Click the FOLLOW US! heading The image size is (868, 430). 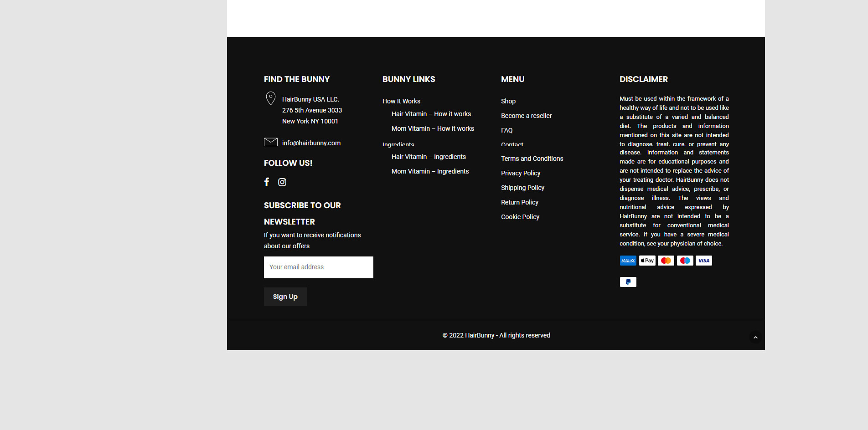point(288,163)
